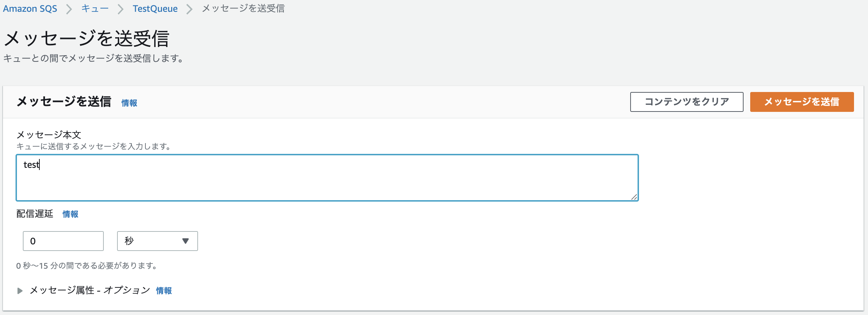Place the cursor after 'test' in the body
The width and height of the screenshot is (868, 315).
40,165
